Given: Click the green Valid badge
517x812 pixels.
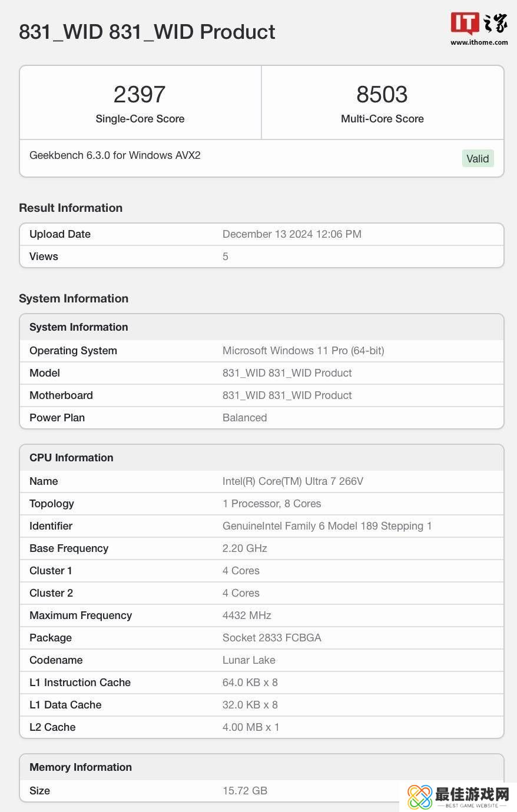Looking at the screenshot, I should pos(477,158).
